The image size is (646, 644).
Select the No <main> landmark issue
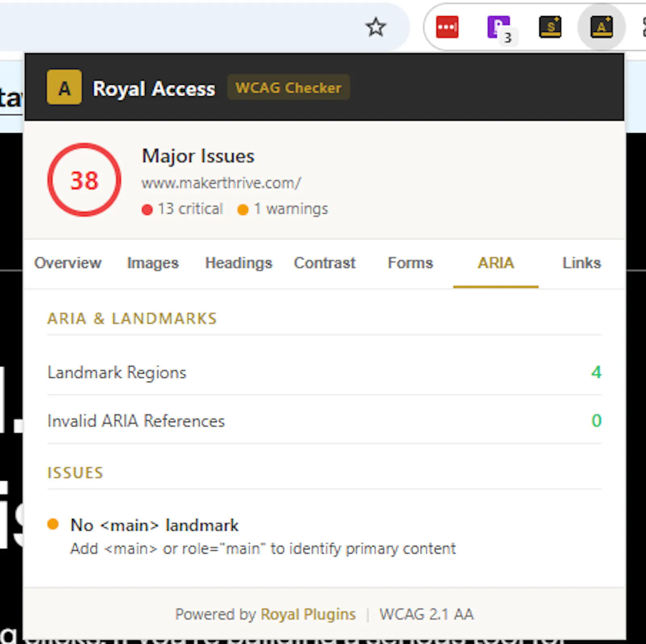[x=154, y=525]
